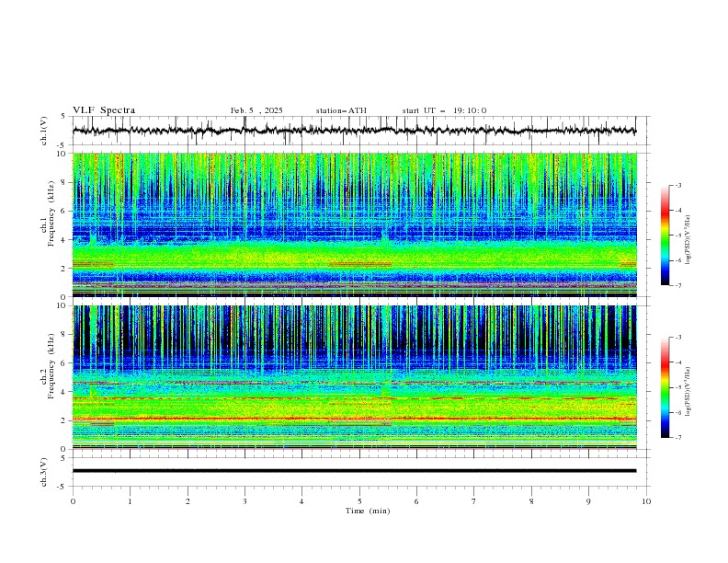The image size is (728, 563).
Task: Click the "-3" tick of the ch.2 colorbar
Action: [x=678, y=338]
